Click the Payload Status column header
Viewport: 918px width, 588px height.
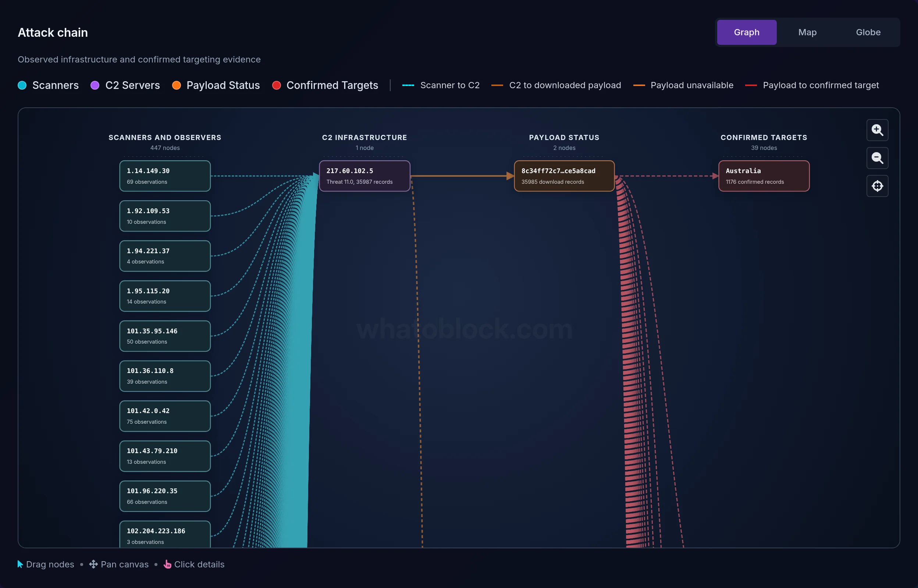564,137
